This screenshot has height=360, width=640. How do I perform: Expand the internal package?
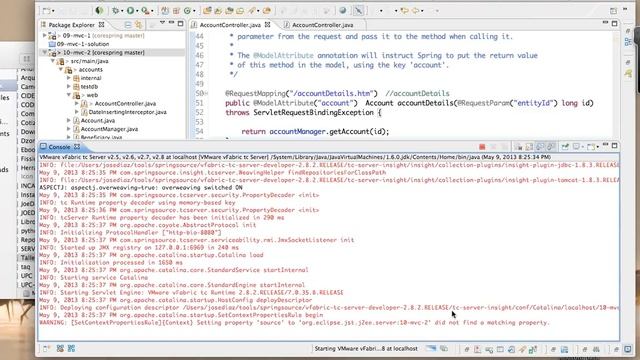[69, 78]
